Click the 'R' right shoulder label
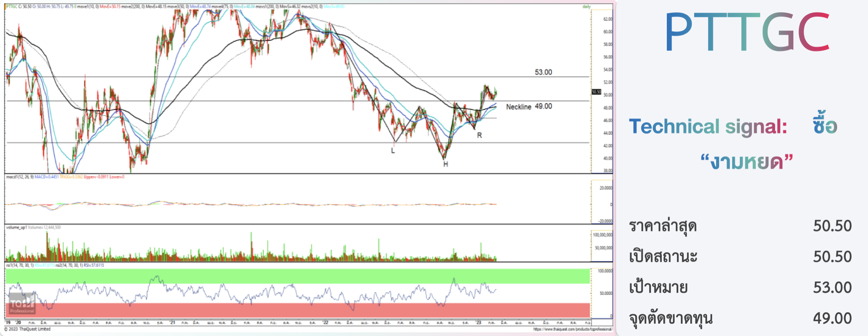This screenshot has width=868, height=336. [x=480, y=135]
